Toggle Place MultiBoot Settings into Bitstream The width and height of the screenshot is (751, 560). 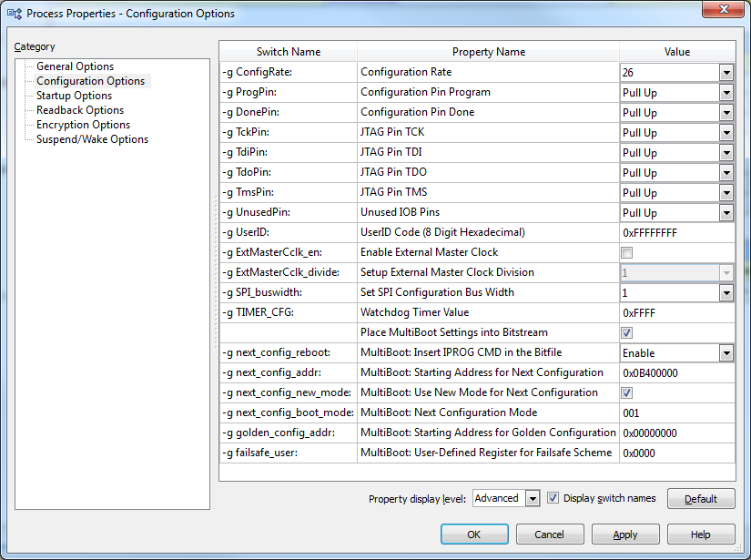(626, 332)
